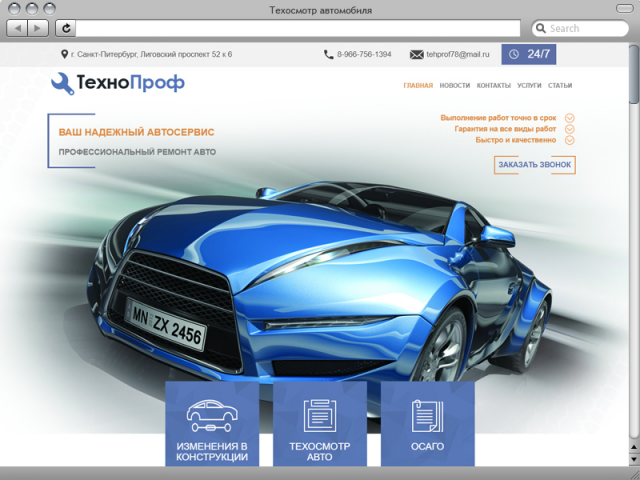Image resolution: width=640 pixels, height=480 pixels.
Task: Go to the КОНТАКТЫ page
Action: point(493,85)
